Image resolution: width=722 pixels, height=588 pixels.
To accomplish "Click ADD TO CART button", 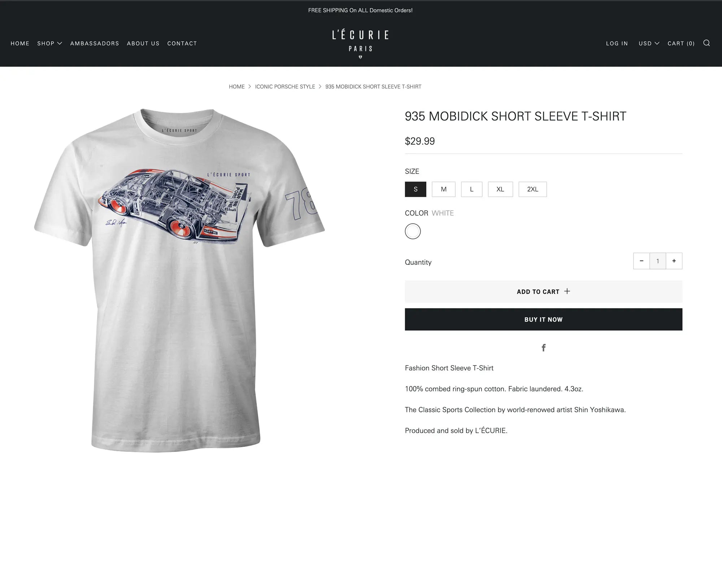I will (x=544, y=291).
